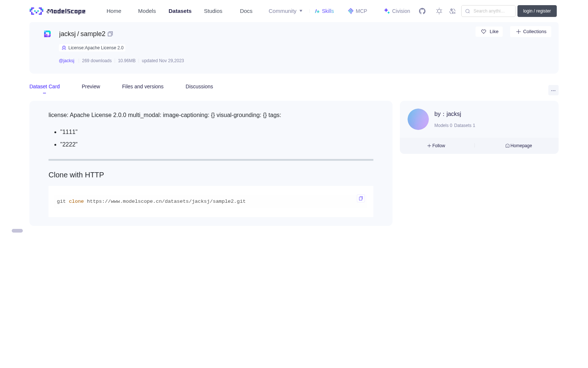Click the small gray floating handle at left
This screenshot has height=368, width=588.
tap(17, 231)
